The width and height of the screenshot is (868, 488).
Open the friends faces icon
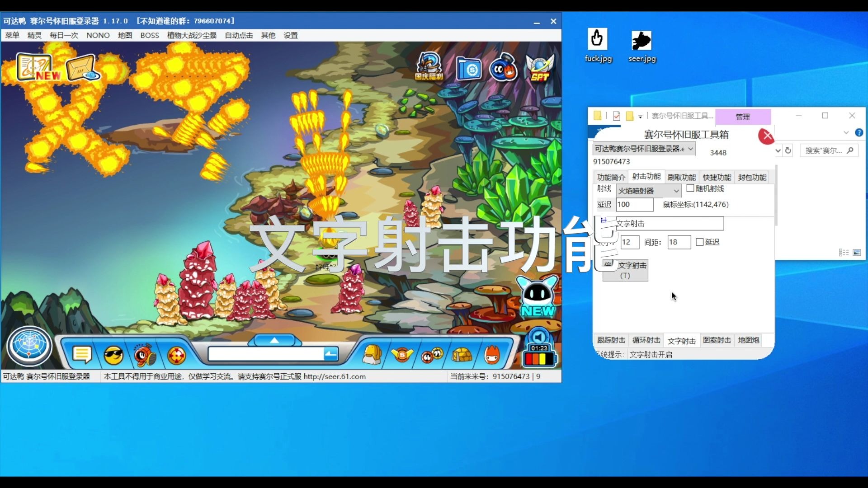click(x=432, y=355)
